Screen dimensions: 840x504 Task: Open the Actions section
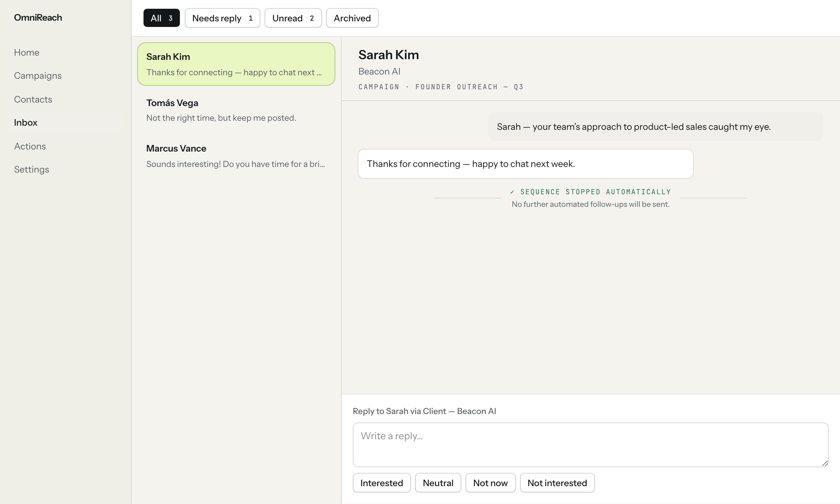(x=30, y=146)
